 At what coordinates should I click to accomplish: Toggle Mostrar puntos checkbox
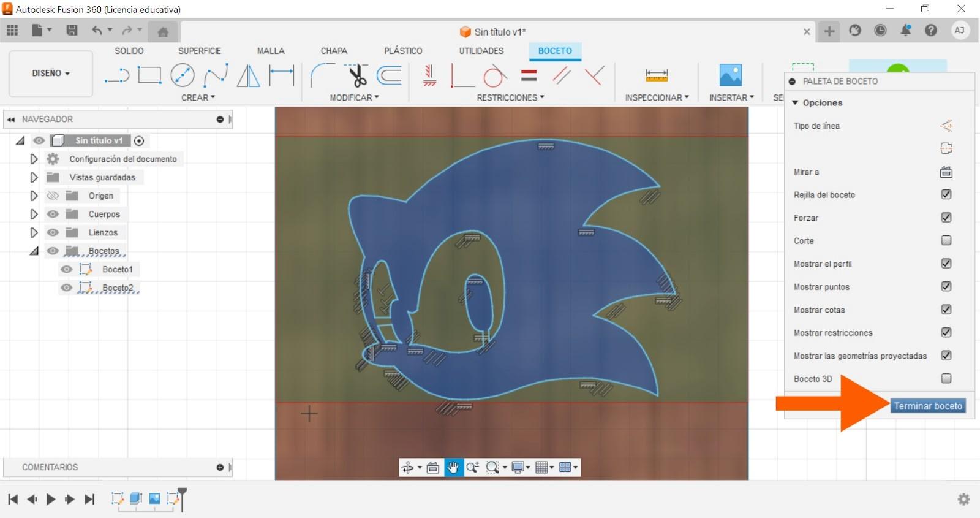tap(946, 286)
